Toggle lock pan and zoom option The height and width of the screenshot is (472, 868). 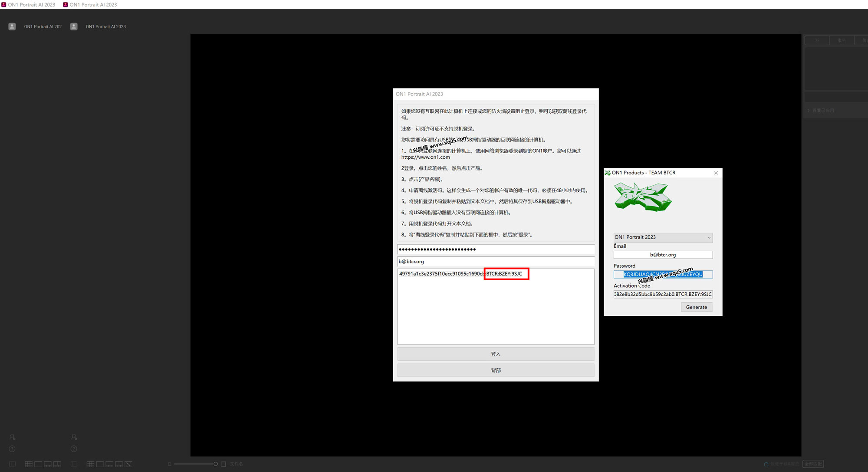[x=781, y=464]
